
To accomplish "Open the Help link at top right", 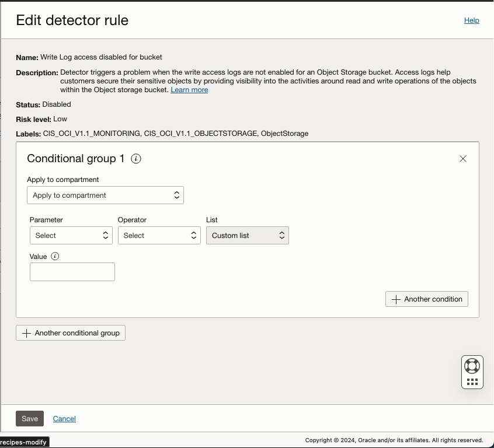I will 471,20.
